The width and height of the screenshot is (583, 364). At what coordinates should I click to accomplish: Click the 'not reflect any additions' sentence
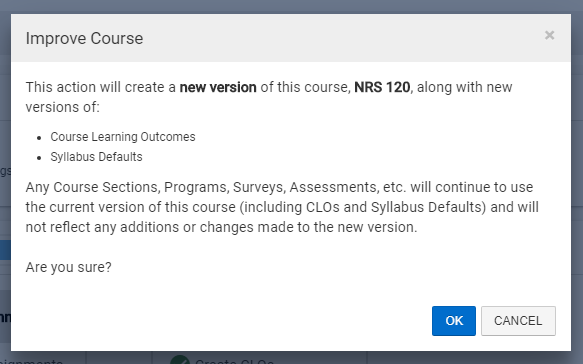click(x=221, y=227)
